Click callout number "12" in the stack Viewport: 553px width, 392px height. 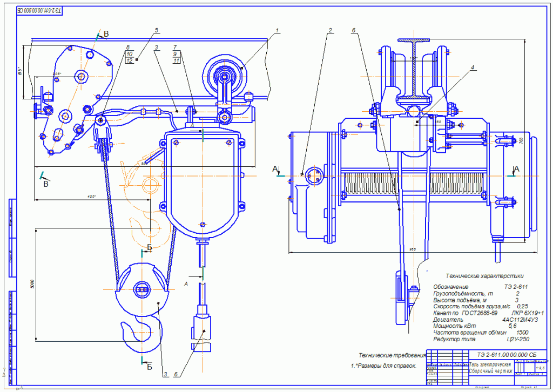(x=129, y=60)
